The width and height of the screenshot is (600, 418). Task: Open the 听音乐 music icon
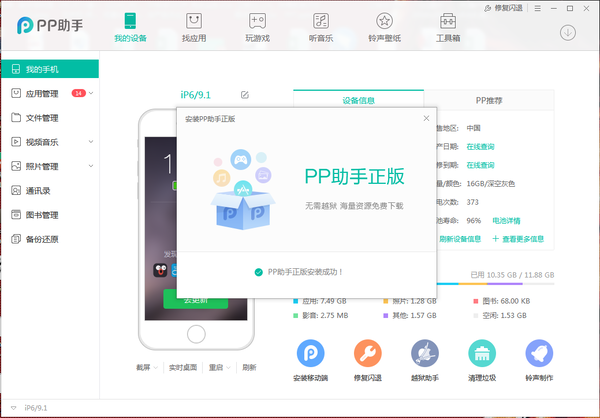321,21
